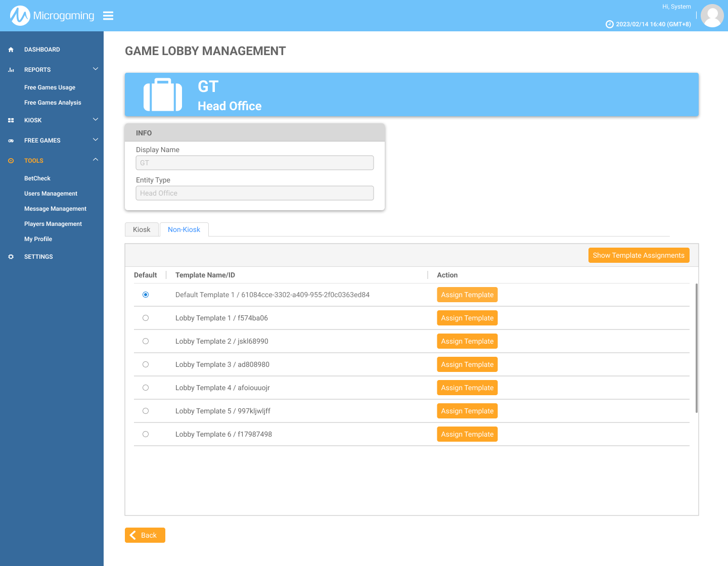Click the Microgaming logo icon
This screenshot has height=566, width=728.
pyautogui.click(x=20, y=16)
